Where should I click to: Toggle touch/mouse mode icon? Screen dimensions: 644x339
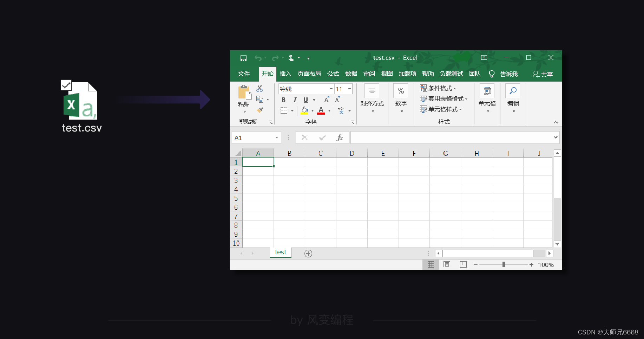291,58
